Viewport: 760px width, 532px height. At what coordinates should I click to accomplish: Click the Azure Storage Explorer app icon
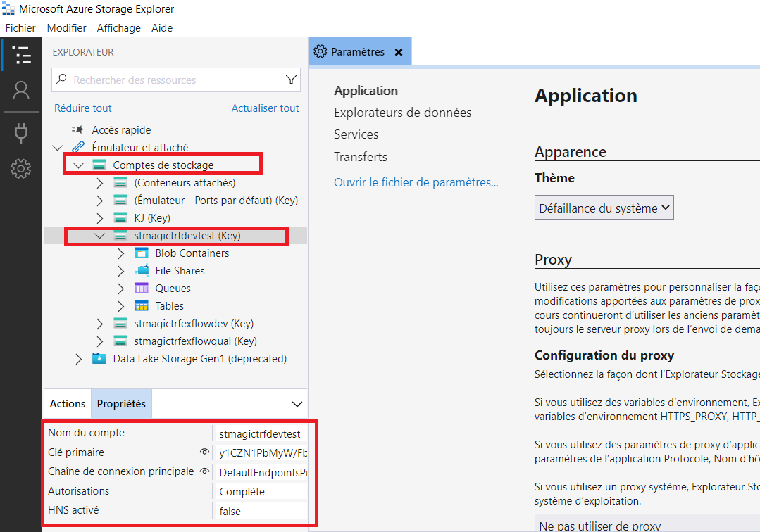tap(8, 8)
